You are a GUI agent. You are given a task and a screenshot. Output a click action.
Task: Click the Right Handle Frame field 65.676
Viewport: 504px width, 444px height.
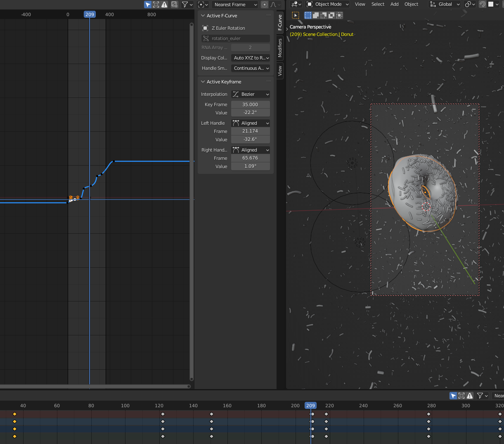click(x=251, y=158)
